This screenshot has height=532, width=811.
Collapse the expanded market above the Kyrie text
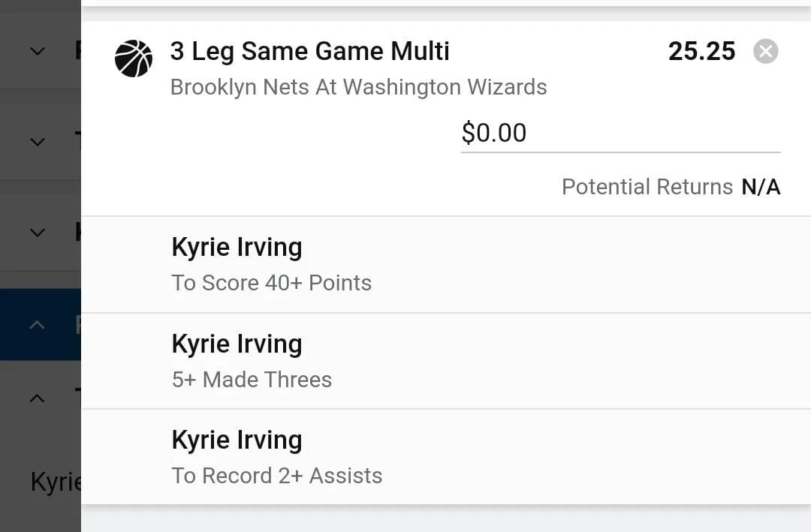tap(38, 398)
